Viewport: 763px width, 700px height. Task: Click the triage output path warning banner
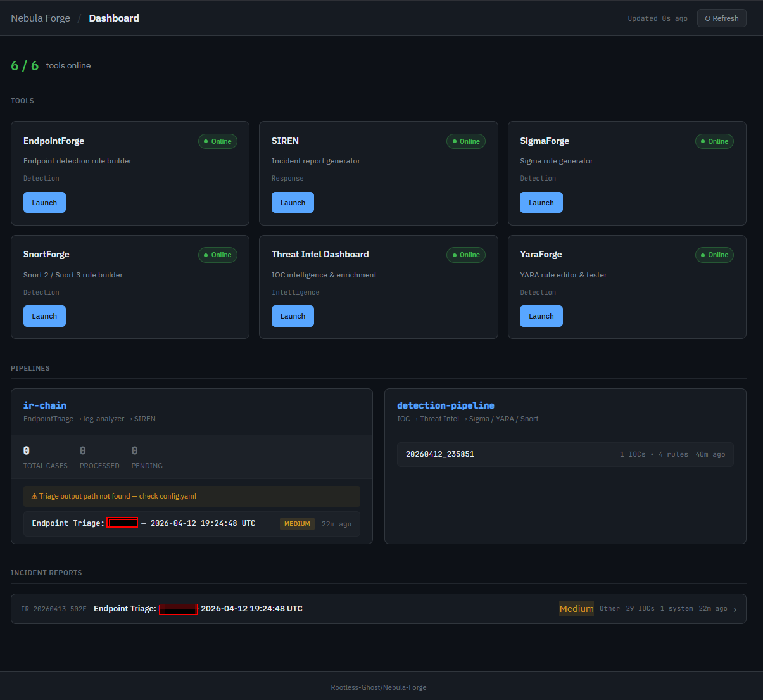pos(192,496)
